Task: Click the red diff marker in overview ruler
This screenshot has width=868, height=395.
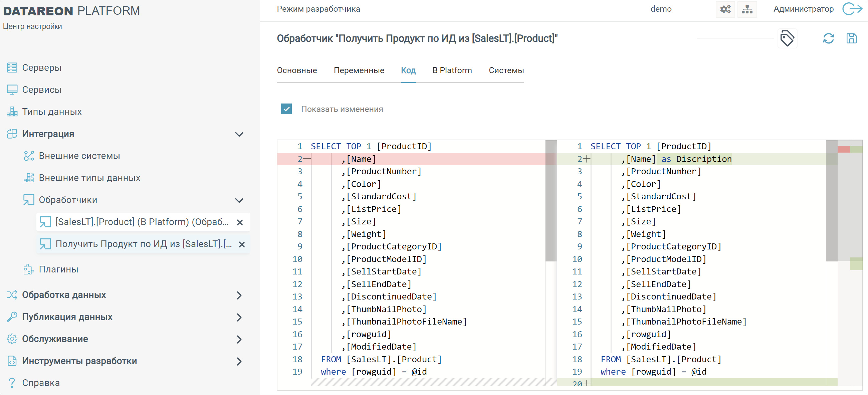Action: [x=843, y=149]
